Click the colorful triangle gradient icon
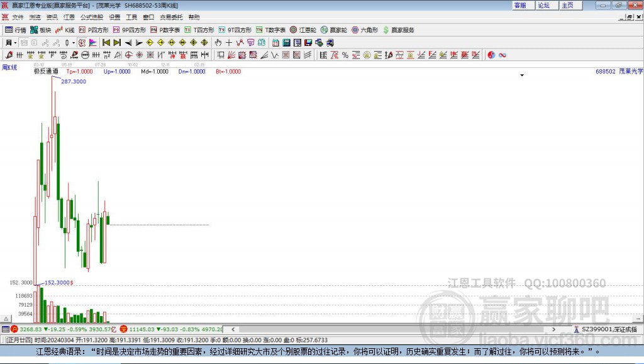 tap(93, 43)
